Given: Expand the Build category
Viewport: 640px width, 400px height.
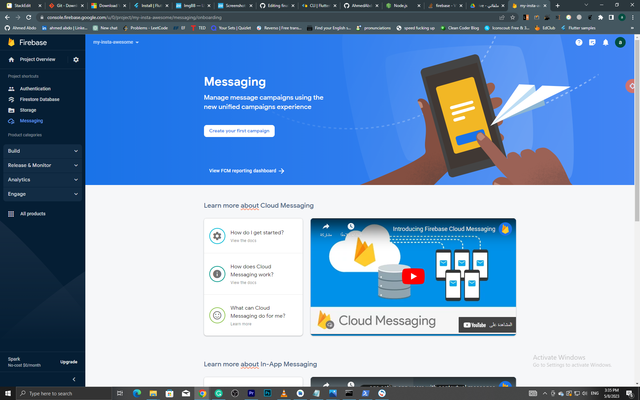Looking at the screenshot, I should click(42, 151).
